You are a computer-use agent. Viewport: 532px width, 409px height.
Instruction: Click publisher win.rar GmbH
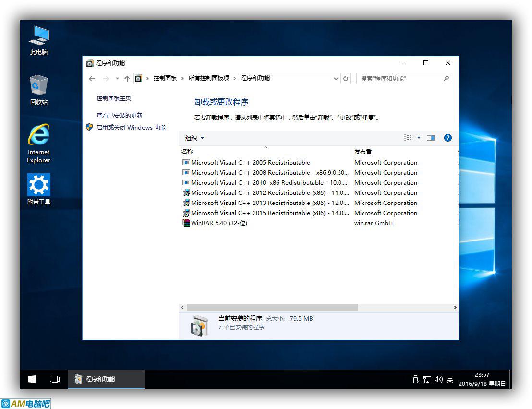coord(374,223)
